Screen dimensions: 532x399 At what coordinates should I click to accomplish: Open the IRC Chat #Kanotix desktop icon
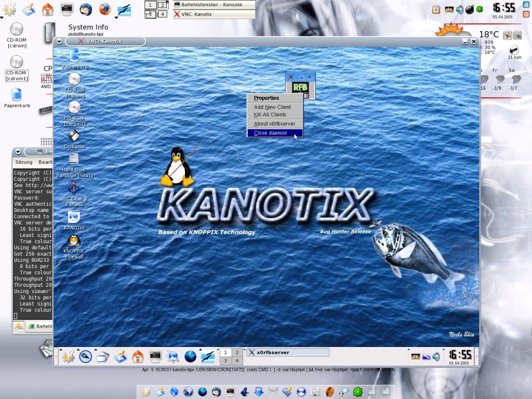[x=74, y=188]
